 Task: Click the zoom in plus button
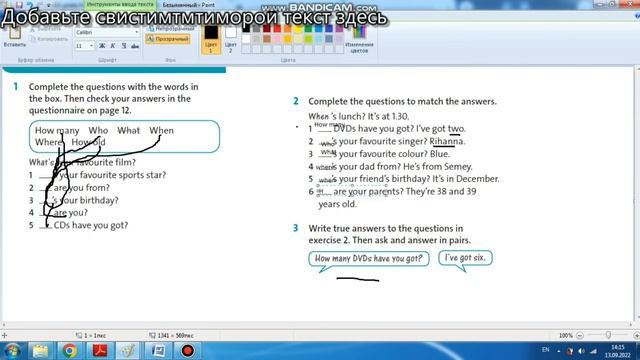pyautogui.click(x=636, y=336)
